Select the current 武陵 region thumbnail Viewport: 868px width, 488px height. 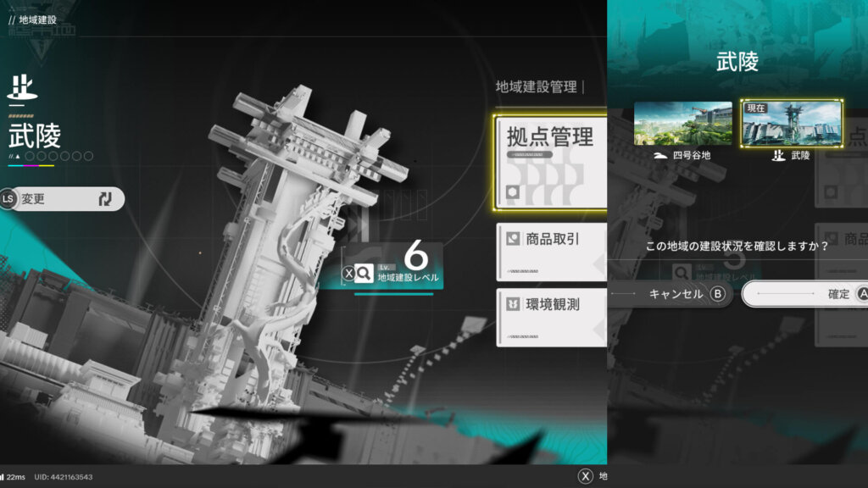pyautogui.click(x=792, y=124)
